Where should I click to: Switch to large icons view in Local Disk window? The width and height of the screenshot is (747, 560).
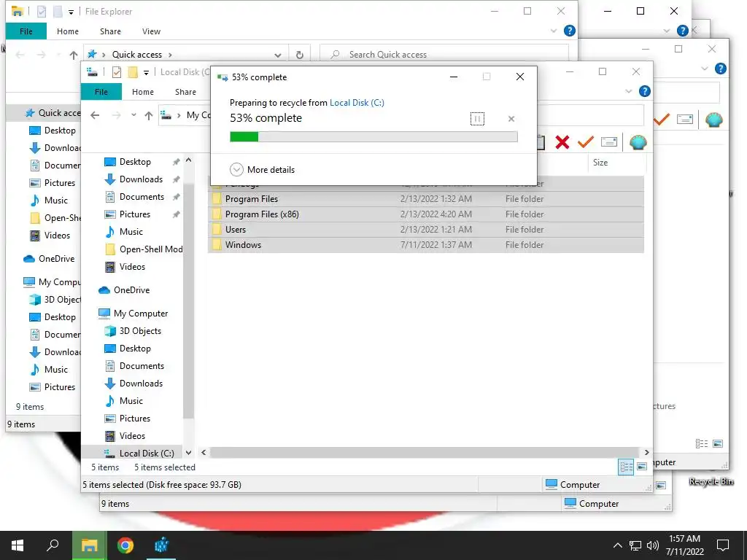pyautogui.click(x=642, y=467)
